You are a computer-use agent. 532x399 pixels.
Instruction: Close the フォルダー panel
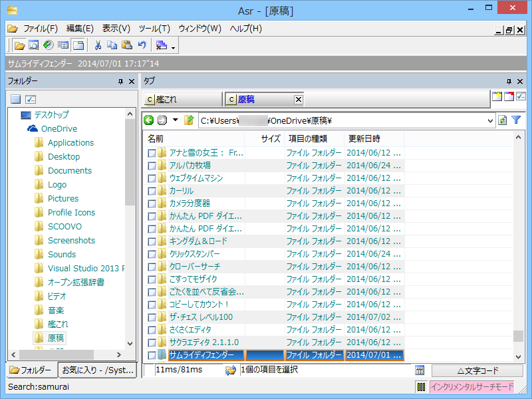point(132,81)
